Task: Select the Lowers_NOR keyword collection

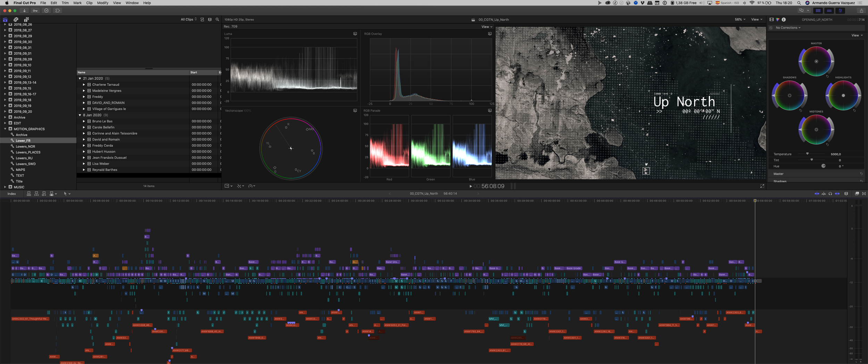Action: (x=25, y=147)
